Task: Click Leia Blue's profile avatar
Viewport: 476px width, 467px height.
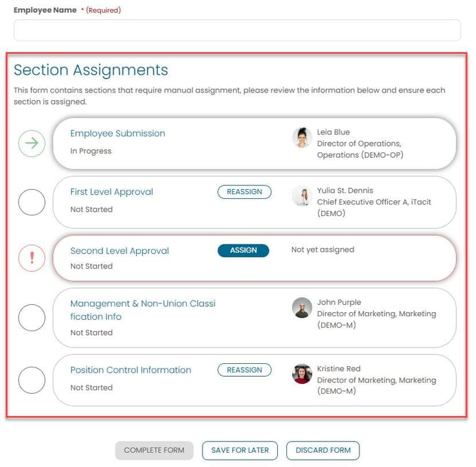Action: pyautogui.click(x=302, y=137)
